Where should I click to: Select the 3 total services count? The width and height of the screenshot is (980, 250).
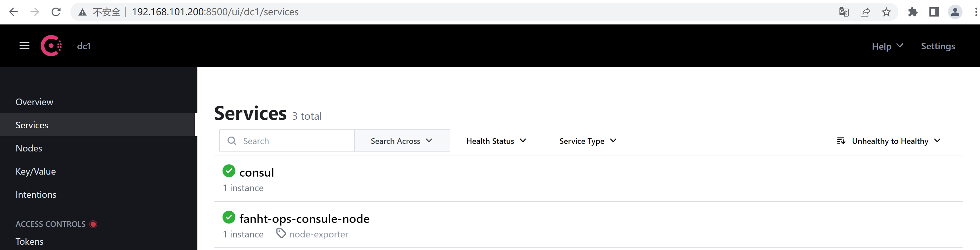[x=306, y=116]
